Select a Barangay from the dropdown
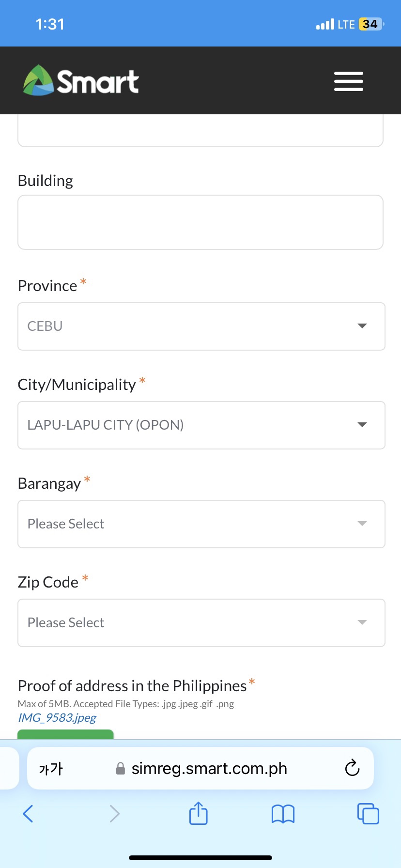This screenshot has height=868, width=401. pyautogui.click(x=201, y=524)
